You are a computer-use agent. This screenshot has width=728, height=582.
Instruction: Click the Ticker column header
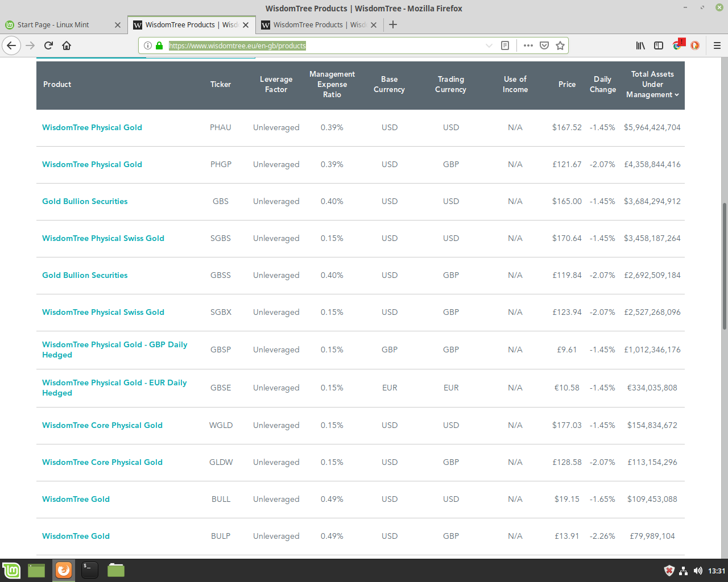tap(221, 84)
